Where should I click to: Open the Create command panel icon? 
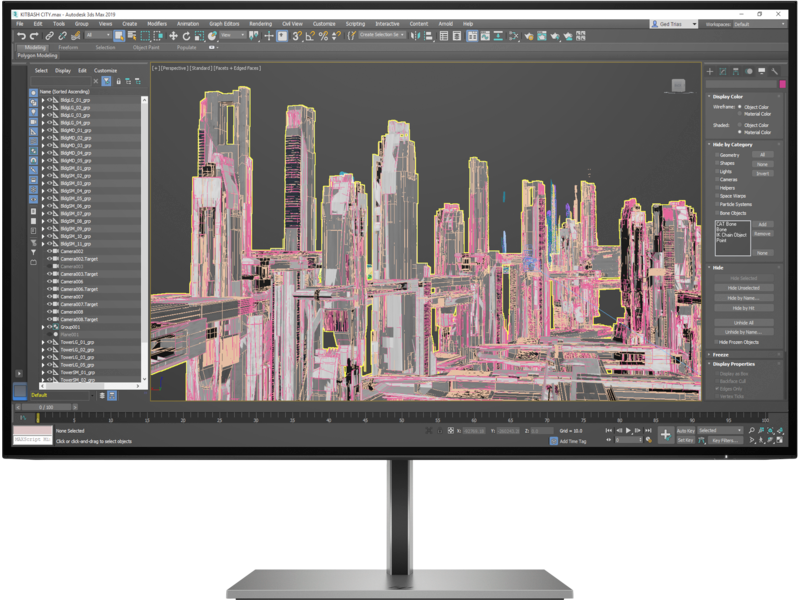pyautogui.click(x=710, y=69)
